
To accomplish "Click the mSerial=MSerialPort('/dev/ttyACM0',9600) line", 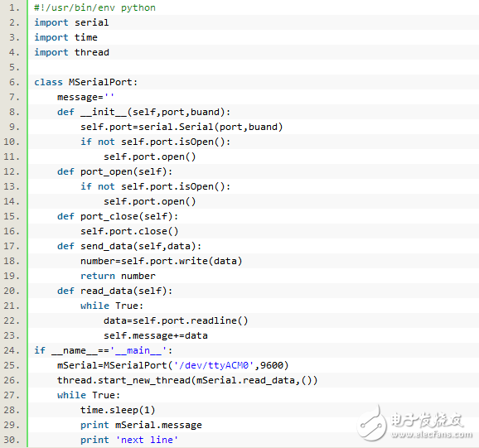I will (172, 365).
